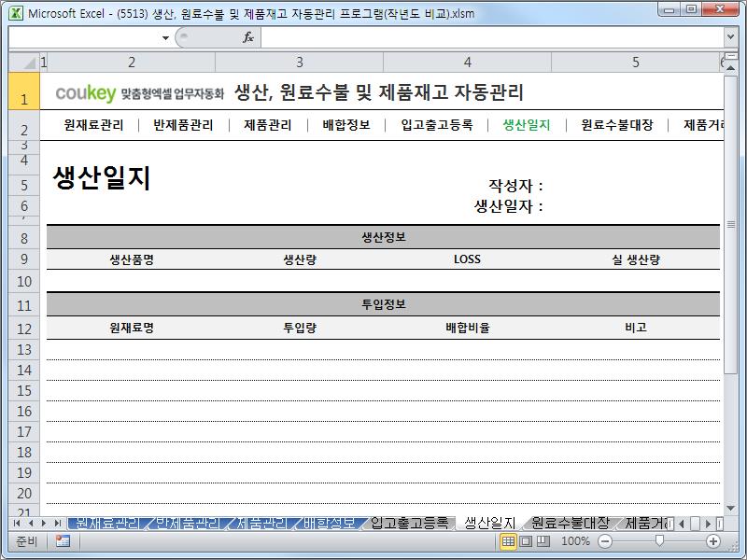Image resolution: width=747 pixels, height=560 pixels.
Task: Open the Name Box dropdown arrow
Action: click(x=165, y=37)
